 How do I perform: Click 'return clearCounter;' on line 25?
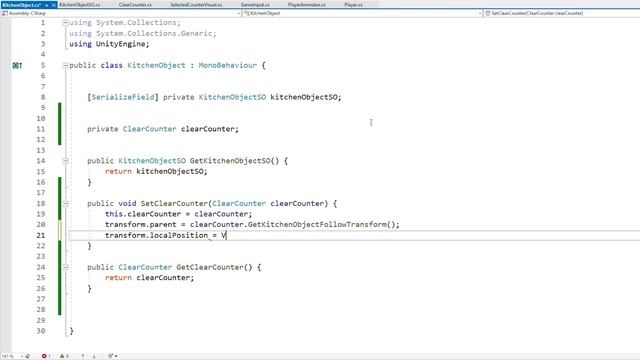[x=149, y=278]
